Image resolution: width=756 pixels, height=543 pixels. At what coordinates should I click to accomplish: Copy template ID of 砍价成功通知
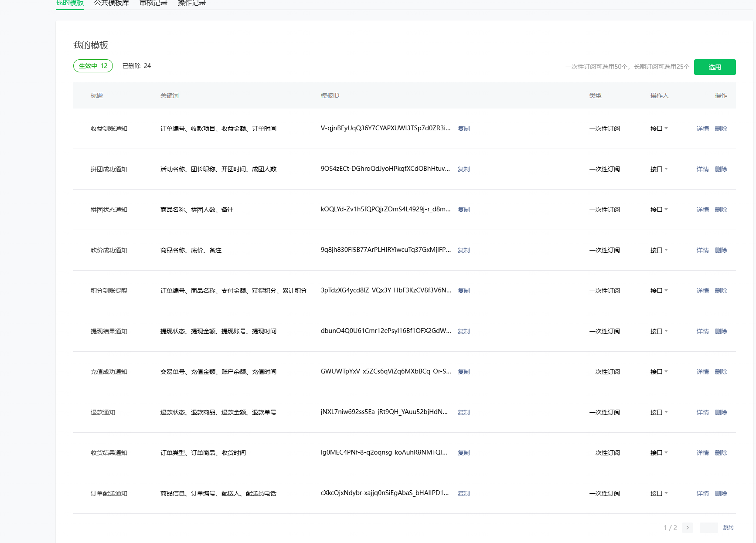coord(463,250)
